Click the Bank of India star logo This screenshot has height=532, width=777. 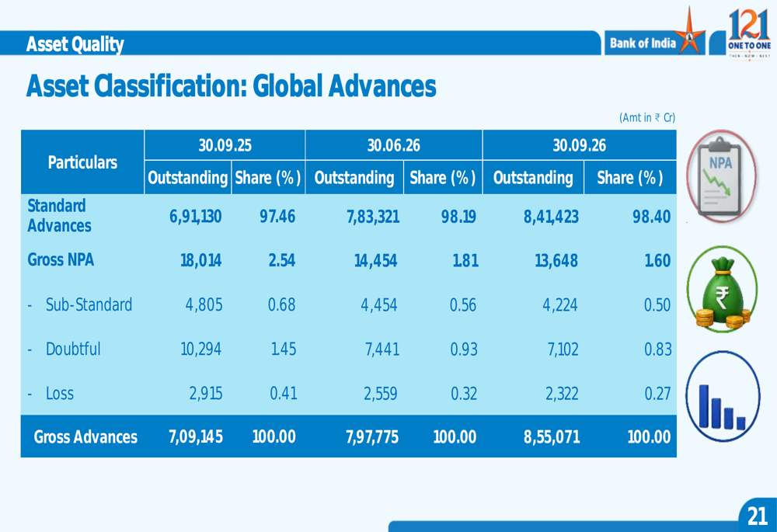coord(690,33)
